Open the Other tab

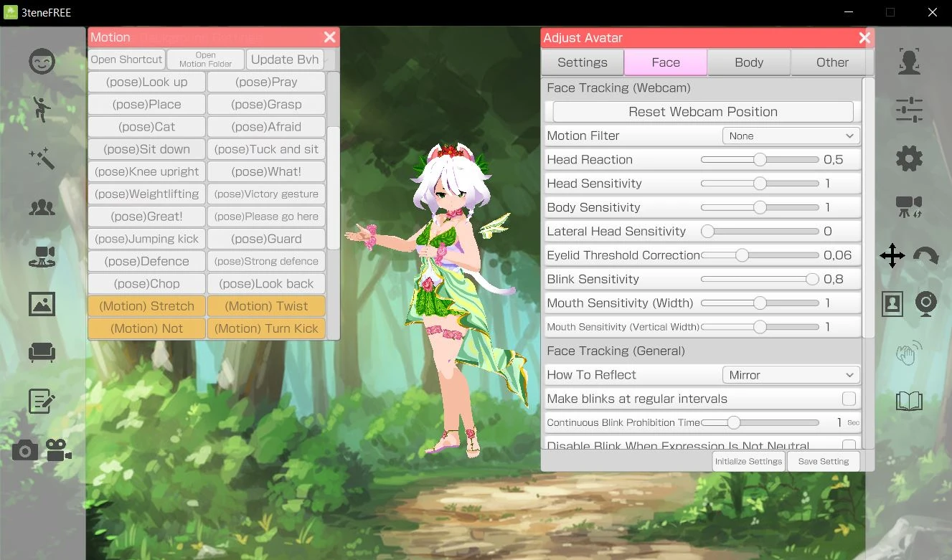coord(832,62)
